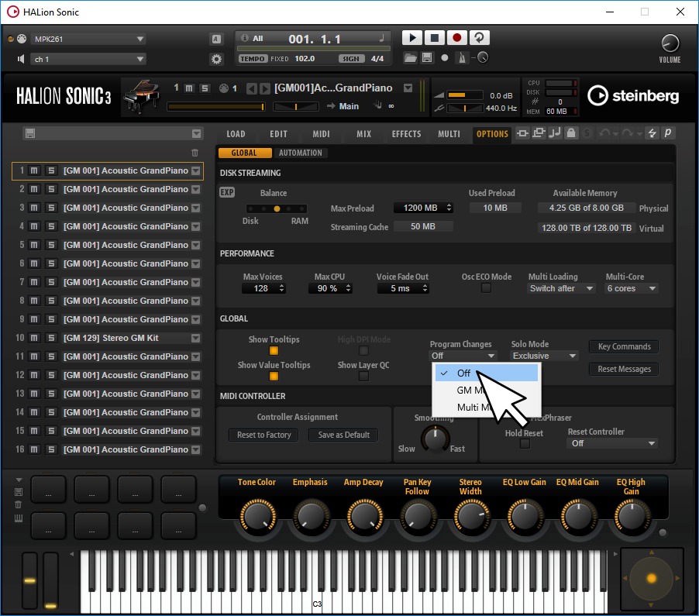Select previous program with left arrow

[x=251, y=88]
